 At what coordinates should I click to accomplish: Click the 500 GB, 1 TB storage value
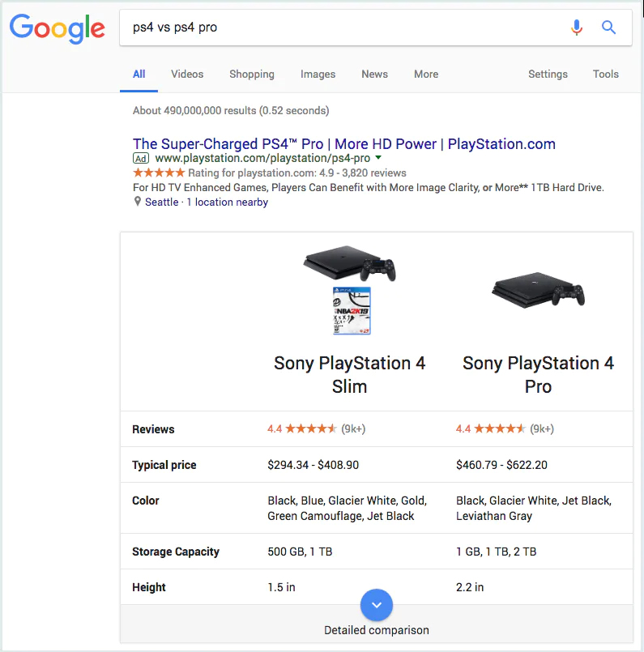300,552
